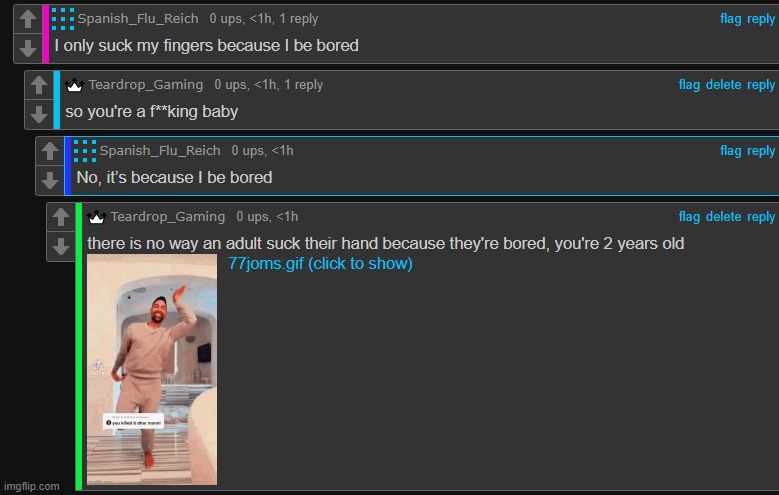
Task: Open the dancing man GIF thumbnail
Action: point(152,369)
